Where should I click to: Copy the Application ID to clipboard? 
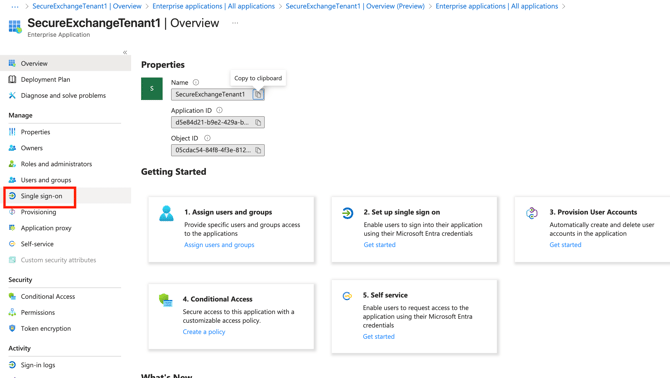point(258,123)
